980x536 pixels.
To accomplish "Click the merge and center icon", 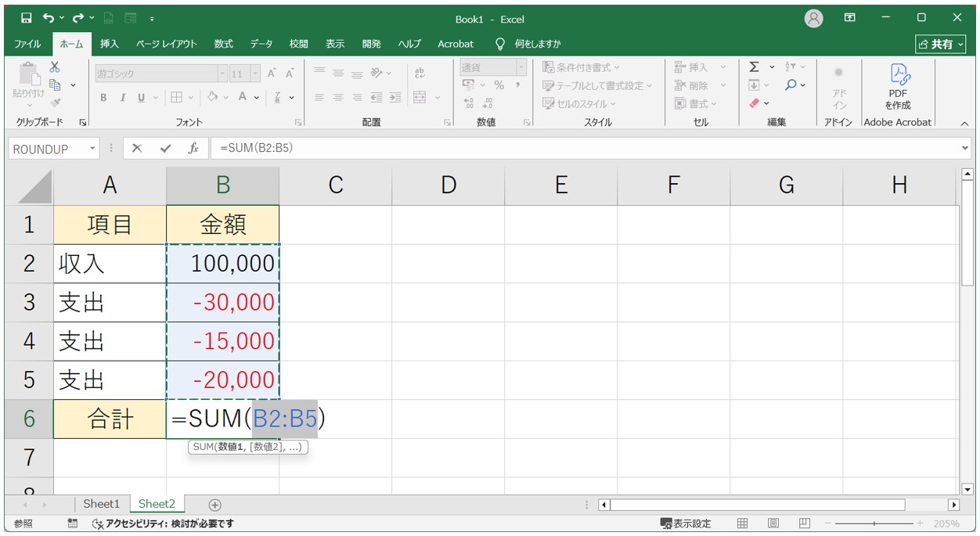I will coord(420,98).
